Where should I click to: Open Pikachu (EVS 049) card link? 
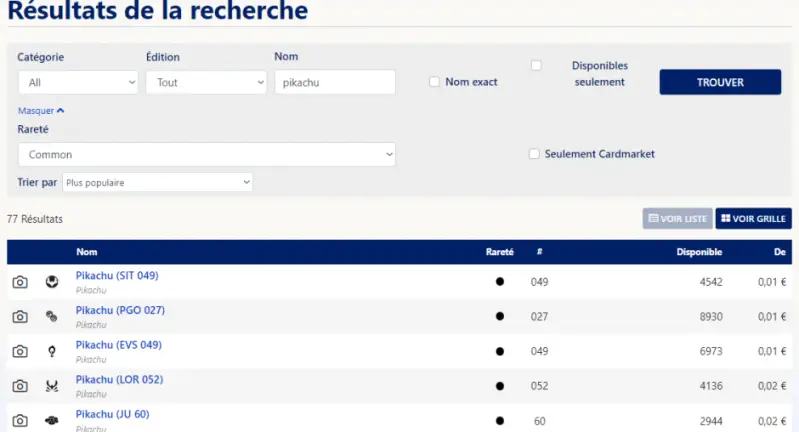pos(119,345)
